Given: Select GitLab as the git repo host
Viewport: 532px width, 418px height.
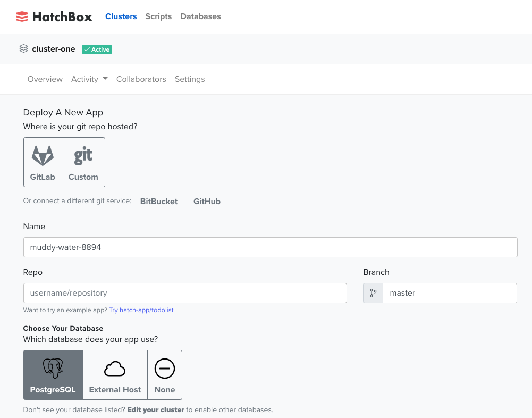Looking at the screenshot, I should pos(43,162).
